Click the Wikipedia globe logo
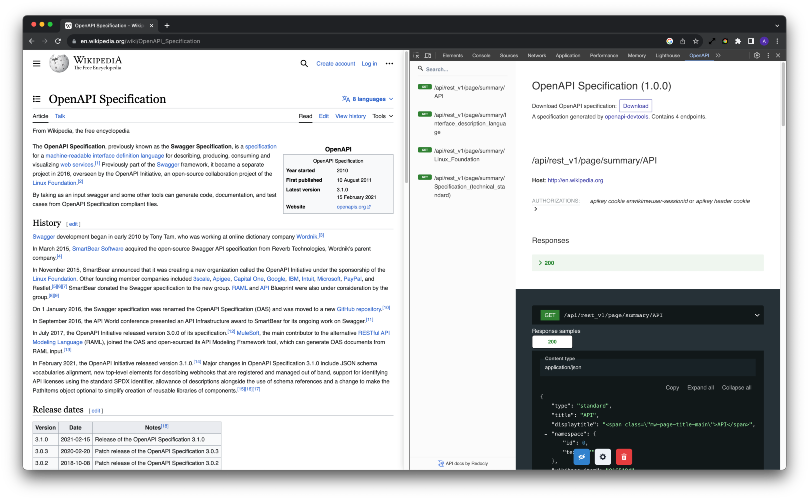This screenshot has height=500, width=809. [58, 63]
